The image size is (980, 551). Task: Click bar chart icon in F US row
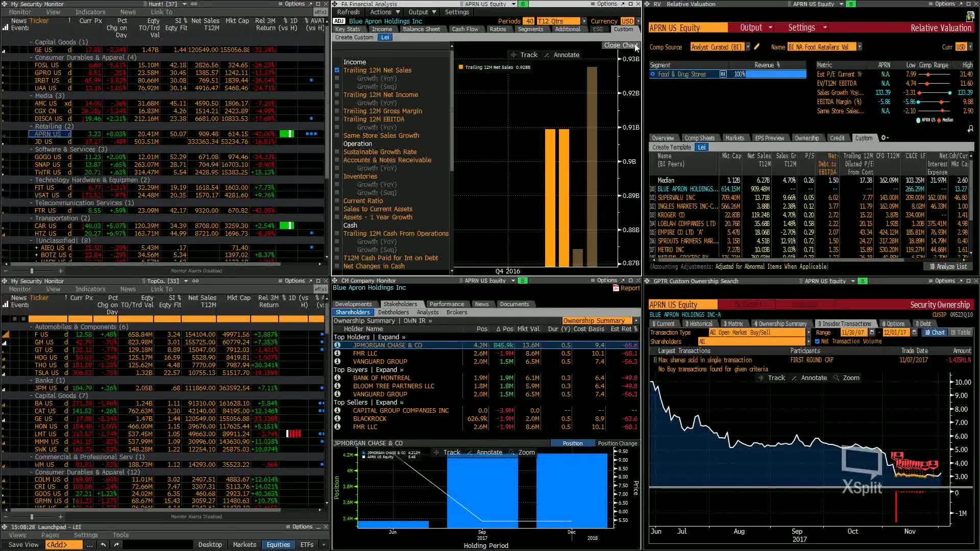click(6, 335)
